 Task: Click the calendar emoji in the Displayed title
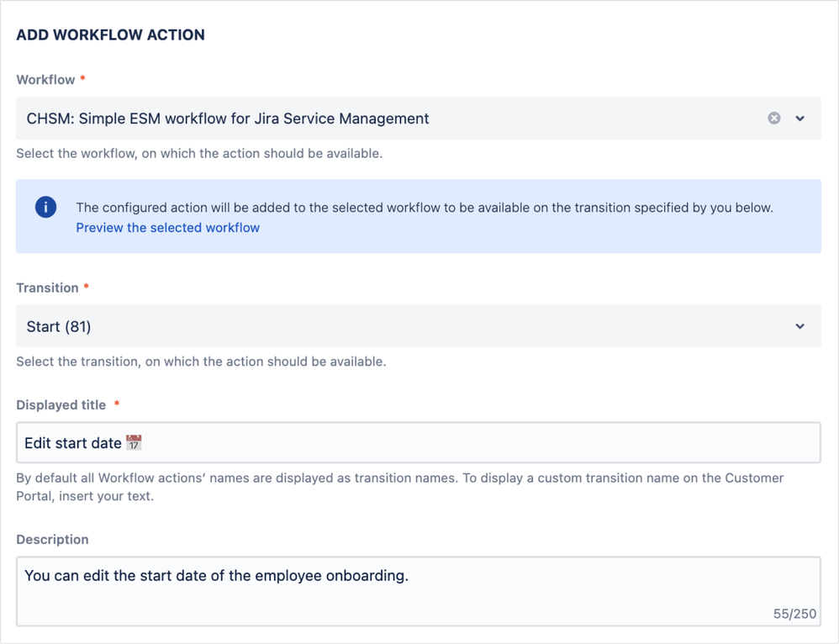134,442
